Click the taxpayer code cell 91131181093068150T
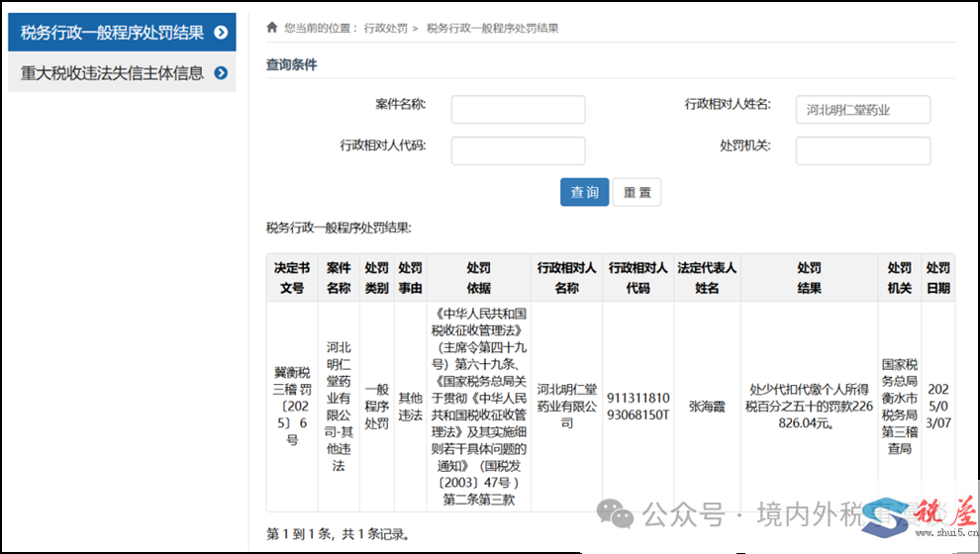 point(638,407)
